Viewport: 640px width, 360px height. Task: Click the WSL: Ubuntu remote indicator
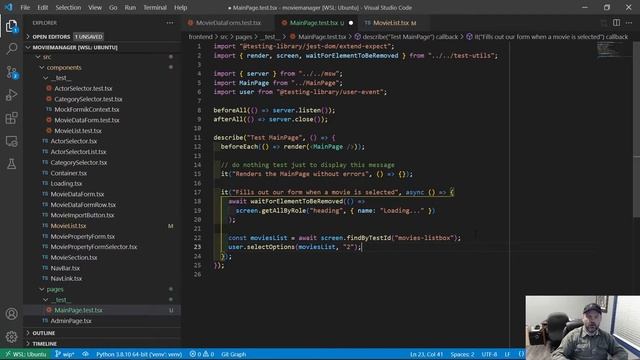coord(26,354)
